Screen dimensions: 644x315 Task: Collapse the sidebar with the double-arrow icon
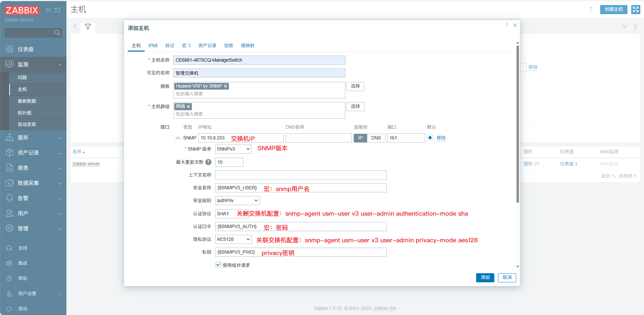[48, 10]
